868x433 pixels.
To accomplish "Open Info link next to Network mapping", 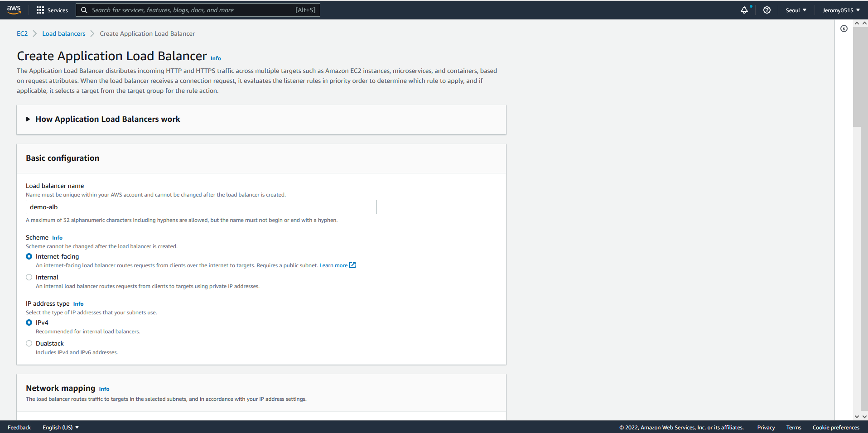I will pyautogui.click(x=104, y=389).
